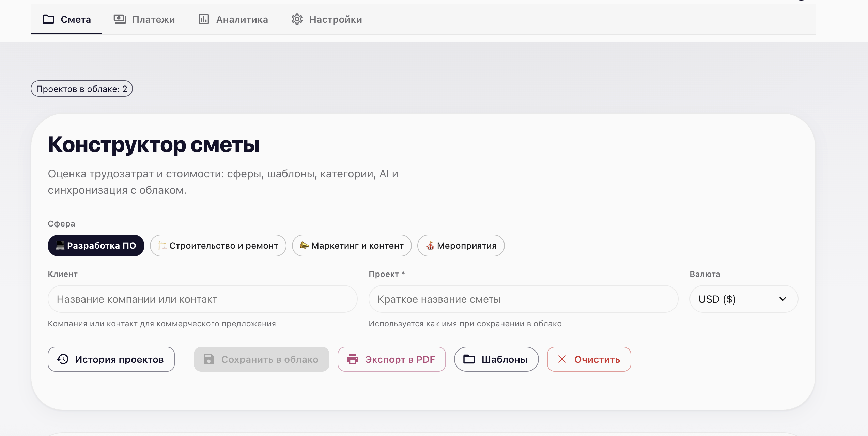The image size is (868, 436).
Task: Click the printer icon on export button
Action: click(353, 359)
